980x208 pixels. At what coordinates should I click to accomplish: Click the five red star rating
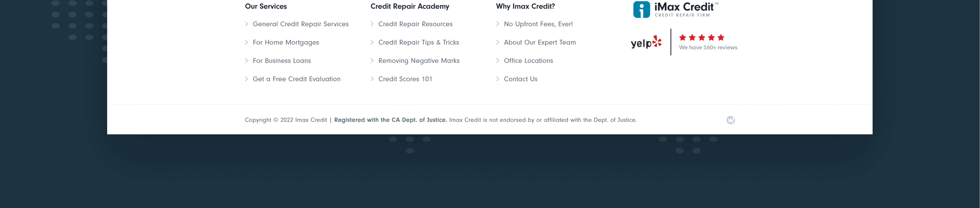(702, 37)
